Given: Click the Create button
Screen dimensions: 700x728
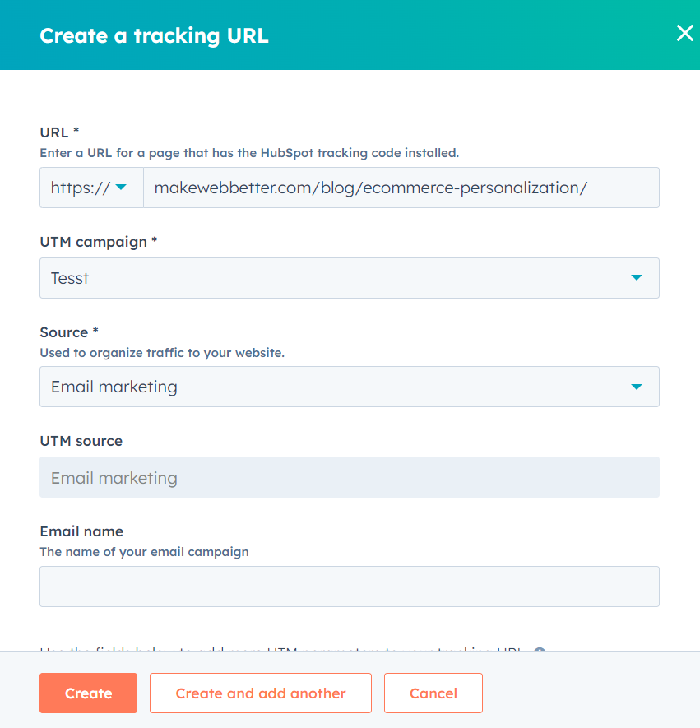Looking at the screenshot, I should [x=88, y=693].
